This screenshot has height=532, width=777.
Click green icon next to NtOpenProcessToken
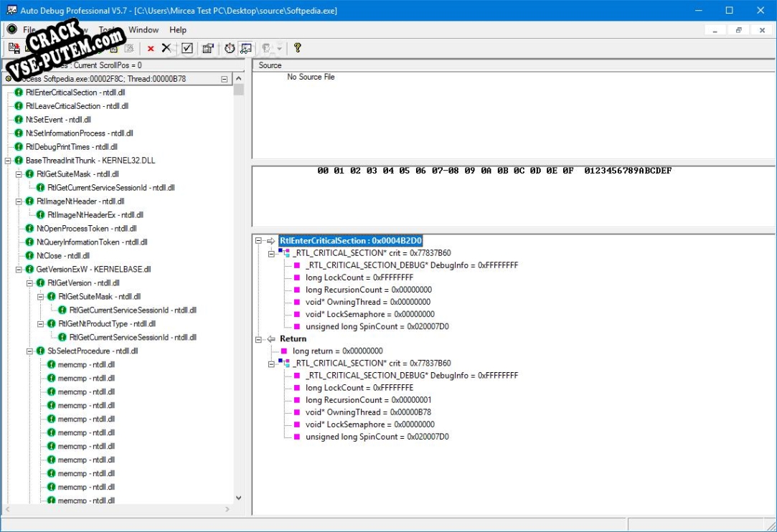coord(29,228)
